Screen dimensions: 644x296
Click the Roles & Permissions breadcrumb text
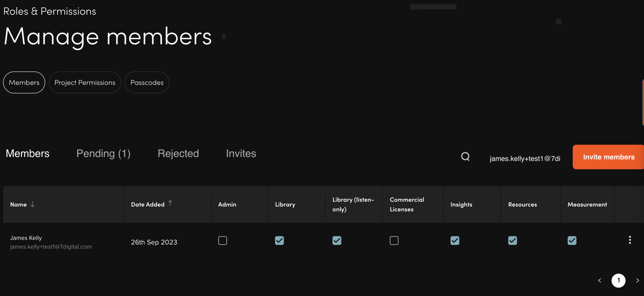[50, 11]
